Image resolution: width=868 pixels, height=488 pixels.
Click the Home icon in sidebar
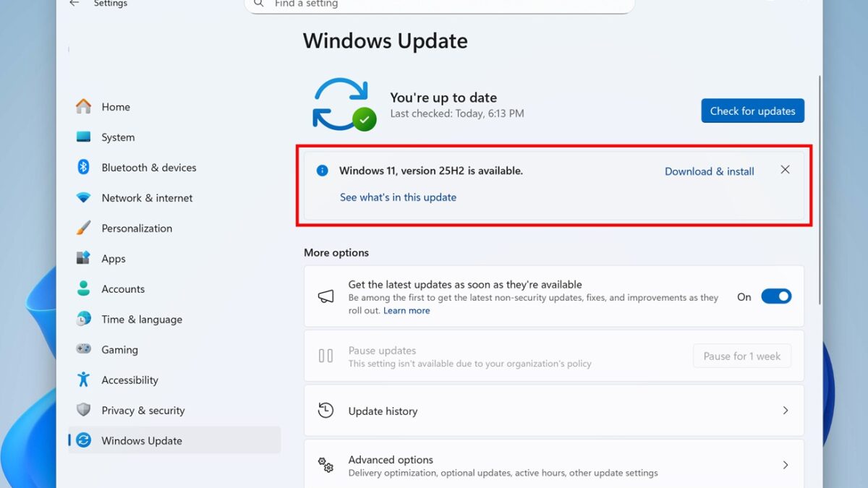[84, 107]
